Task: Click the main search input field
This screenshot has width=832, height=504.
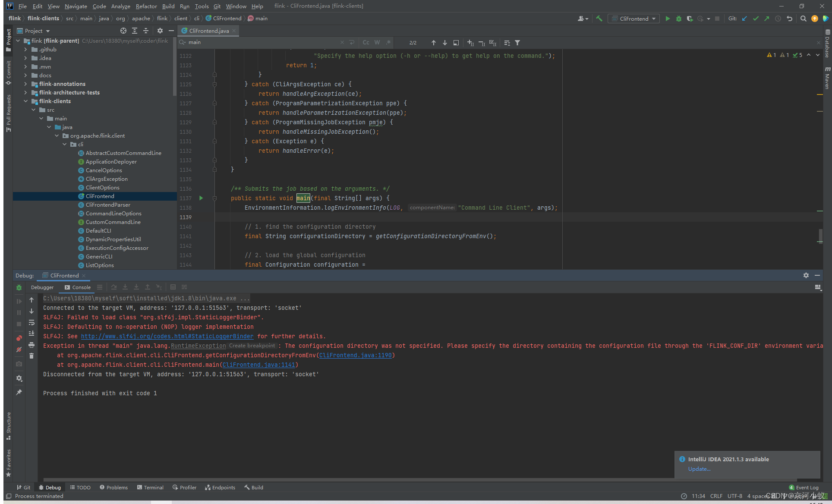Action: pos(263,42)
